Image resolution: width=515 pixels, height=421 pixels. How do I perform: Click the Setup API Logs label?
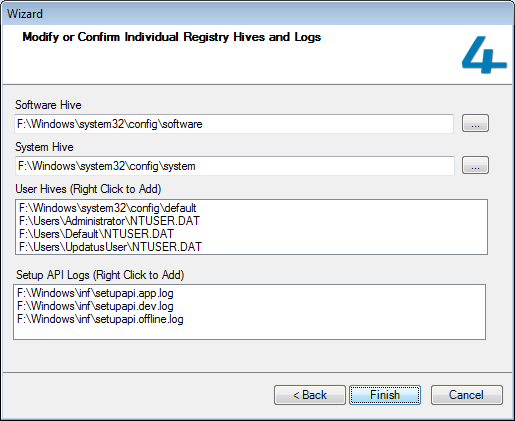pyautogui.click(x=100, y=275)
